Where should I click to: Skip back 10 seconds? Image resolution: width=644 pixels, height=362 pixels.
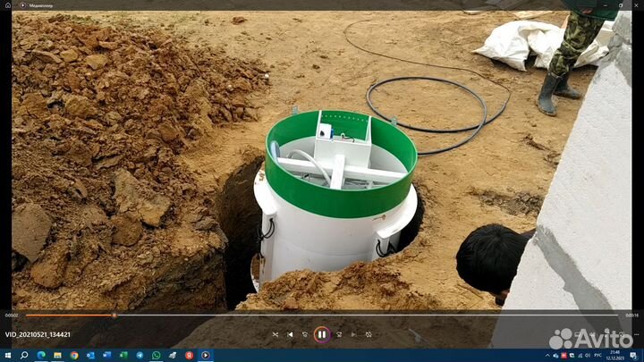(305, 334)
